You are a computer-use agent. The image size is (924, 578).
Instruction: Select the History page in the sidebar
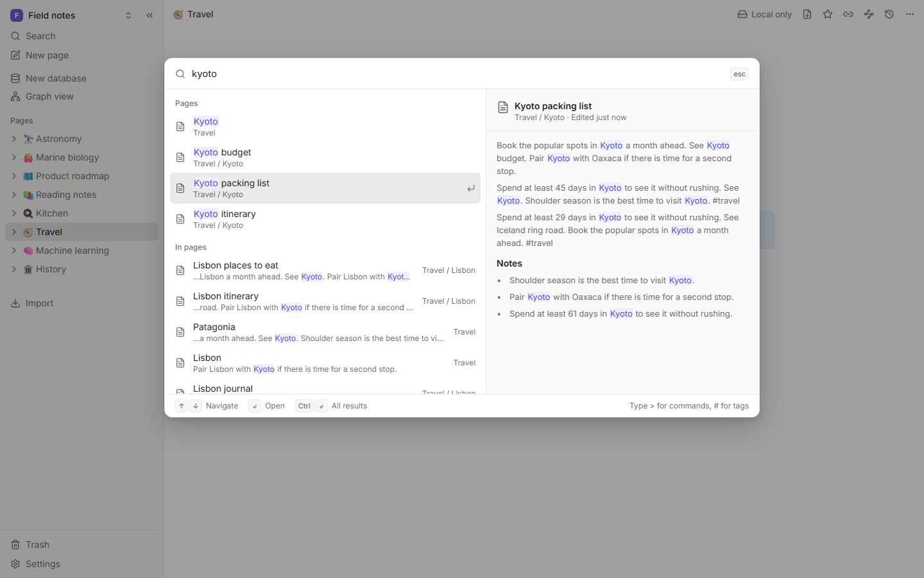coord(81,269)
